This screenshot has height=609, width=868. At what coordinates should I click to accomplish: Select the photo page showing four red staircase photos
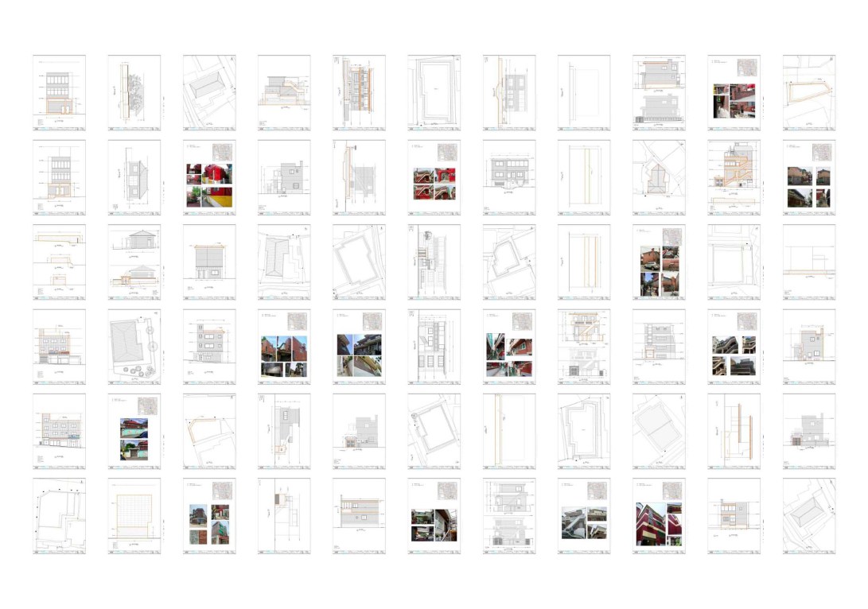434,178
